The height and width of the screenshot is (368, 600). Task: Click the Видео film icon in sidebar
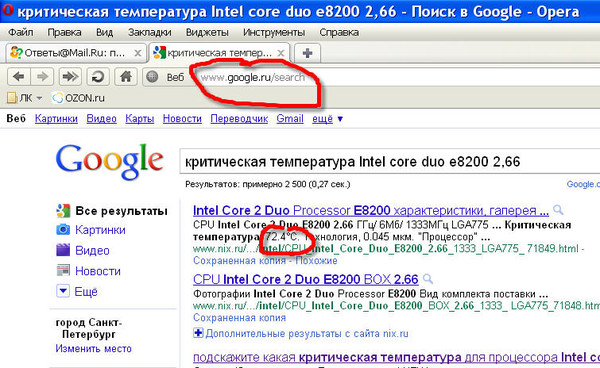[x=63, y=250]
